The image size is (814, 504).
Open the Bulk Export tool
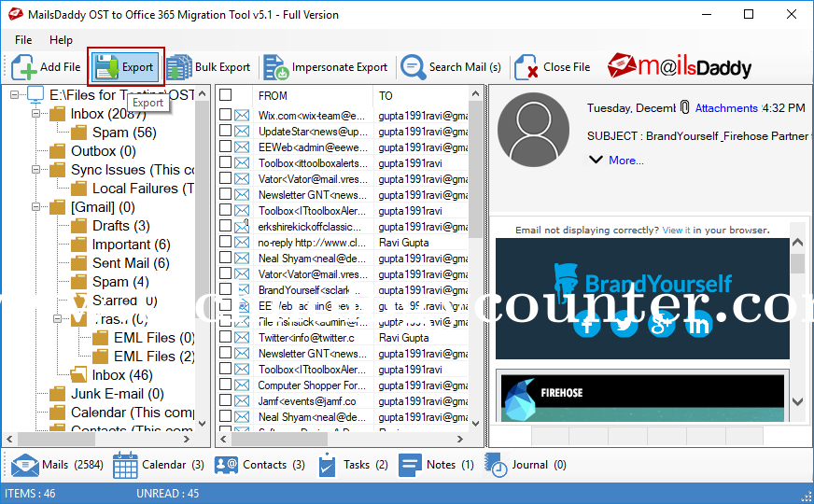click(209, 67)
